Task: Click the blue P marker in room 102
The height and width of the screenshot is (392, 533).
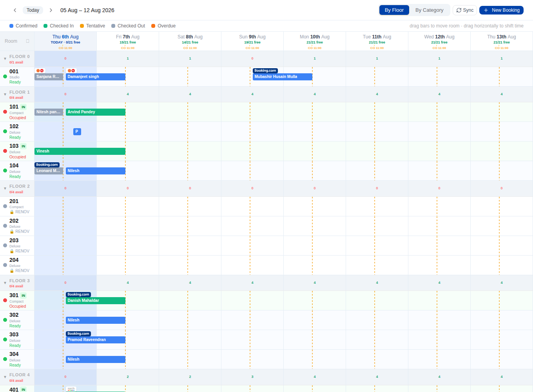Action: [x=77, y=132]
